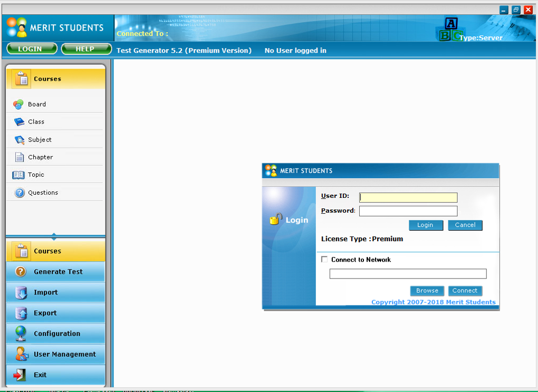Viewport: 538px width, 392px height.
Task: Close the application window
Action: click(528, 10)
